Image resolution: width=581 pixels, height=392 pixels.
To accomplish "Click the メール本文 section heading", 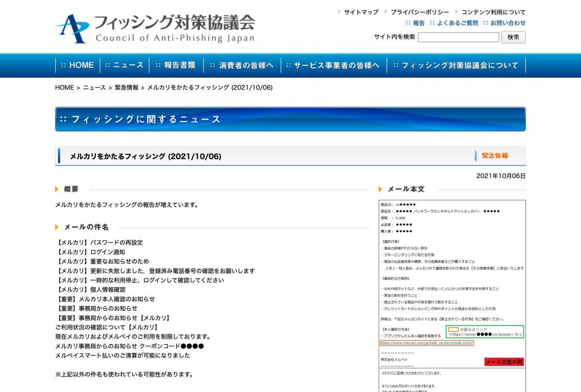I will pyautogui.click(x=406, y=189).
